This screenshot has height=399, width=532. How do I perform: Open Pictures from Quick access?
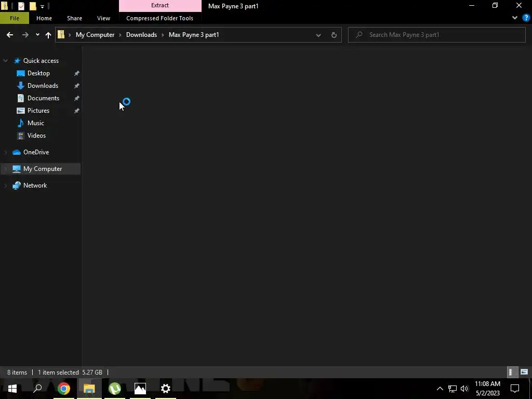click(38, 111)
